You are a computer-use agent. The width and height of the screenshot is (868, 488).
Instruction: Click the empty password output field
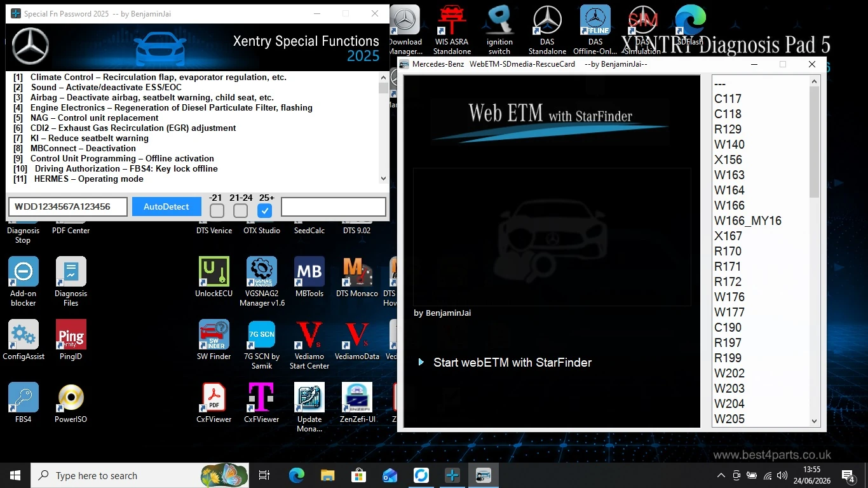click(334, 207)
